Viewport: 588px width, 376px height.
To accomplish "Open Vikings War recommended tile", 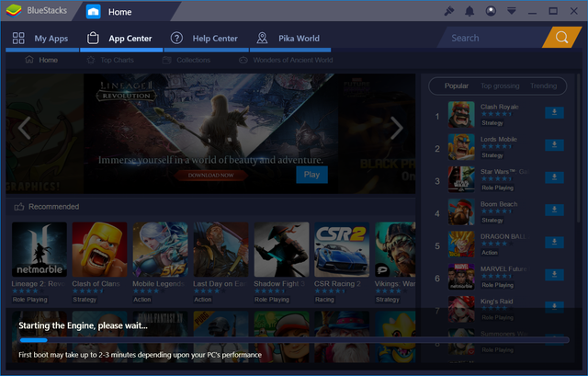I will (x=395, y=249).
